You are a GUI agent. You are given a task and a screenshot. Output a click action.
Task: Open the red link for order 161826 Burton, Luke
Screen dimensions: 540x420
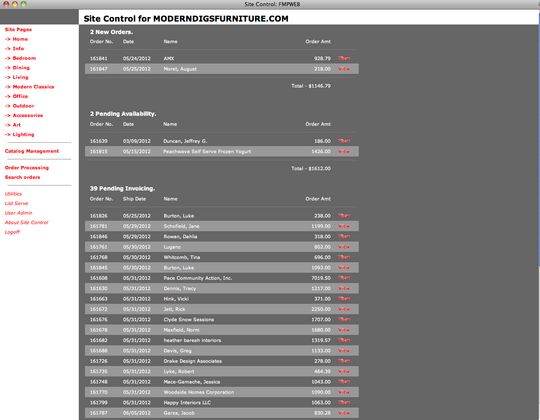click(344, 216)
